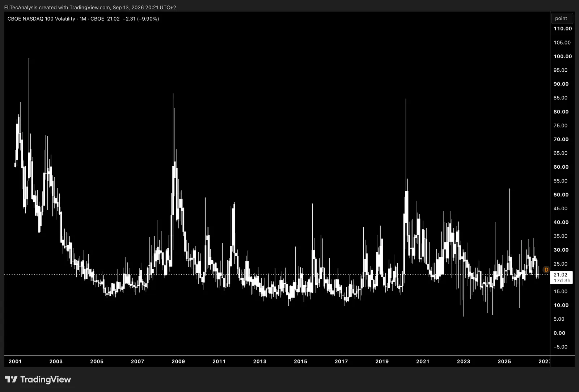This screenshot has height=392, width=579.
Task: Click the 45.00 price axis label
Action: 561,208
